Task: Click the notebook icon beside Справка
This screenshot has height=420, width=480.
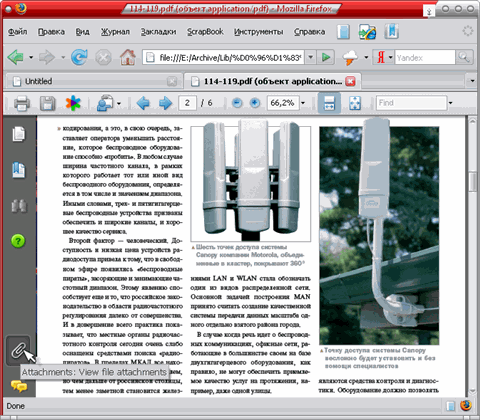Action: click(343, 32)
